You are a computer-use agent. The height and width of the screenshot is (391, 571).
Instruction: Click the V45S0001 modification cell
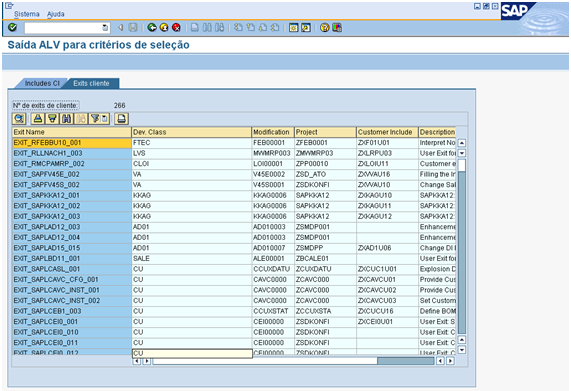[273, 185]
